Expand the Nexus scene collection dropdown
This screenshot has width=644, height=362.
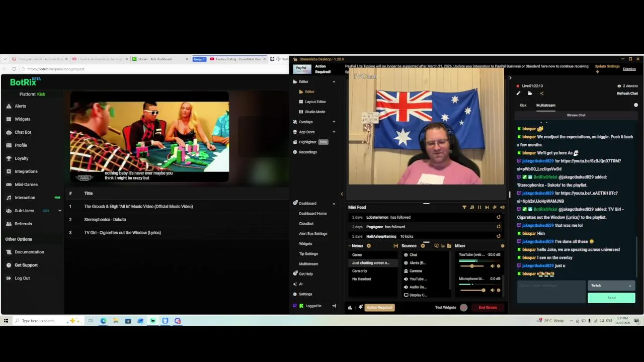350,246
